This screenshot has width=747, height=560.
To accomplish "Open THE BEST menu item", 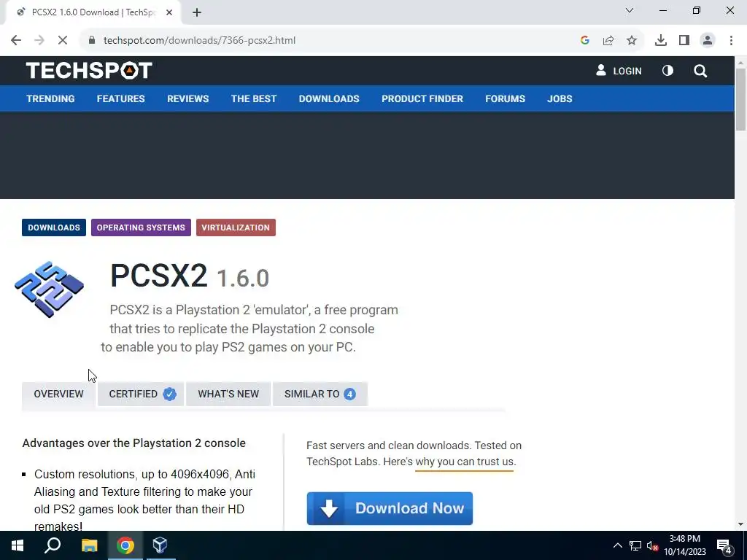I will coord(254,98).
